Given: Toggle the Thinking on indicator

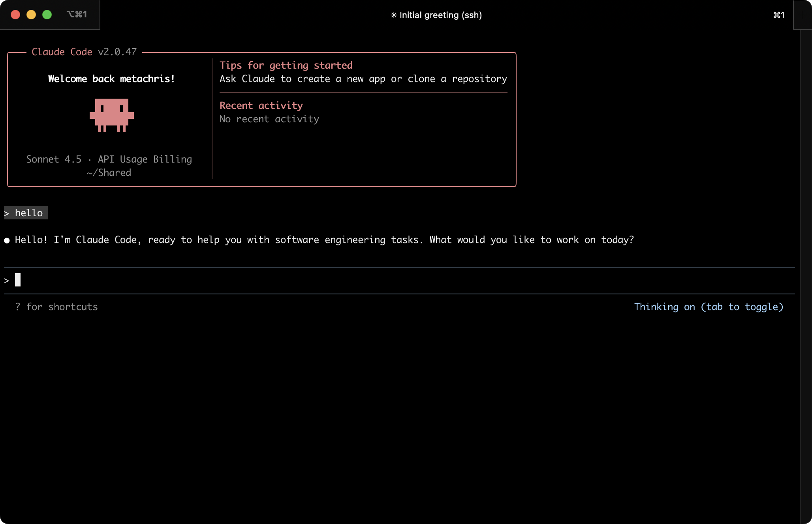Looking at the screenshot, I should (x=709, y=307).
